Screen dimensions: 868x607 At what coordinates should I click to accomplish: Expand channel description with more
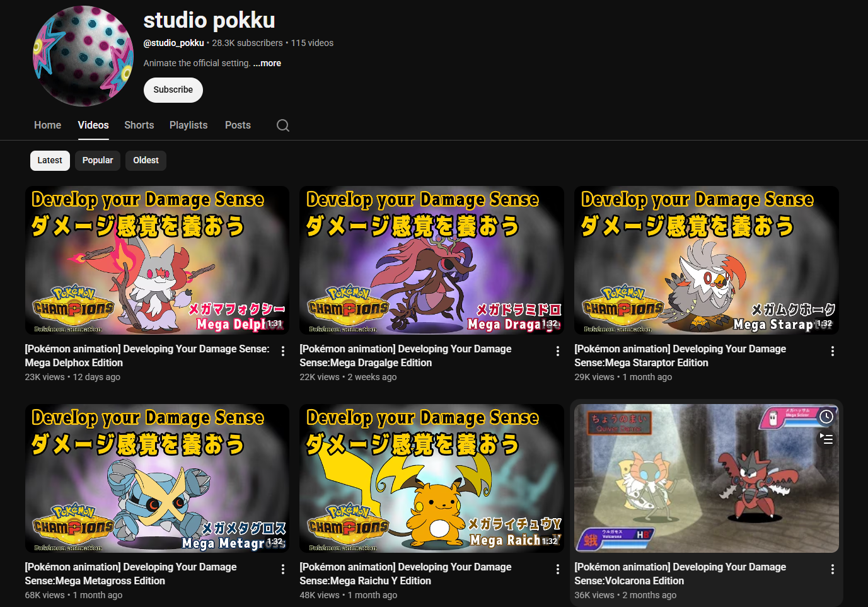267,63
